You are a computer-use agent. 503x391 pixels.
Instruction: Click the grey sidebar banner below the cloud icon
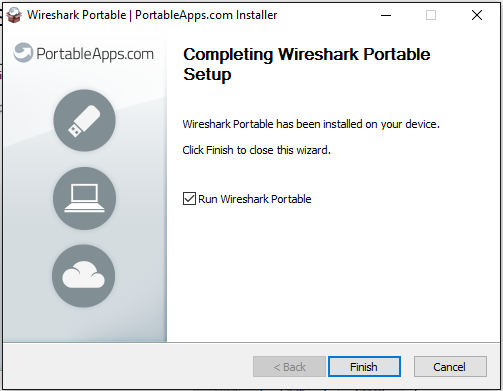pos(85,325)
